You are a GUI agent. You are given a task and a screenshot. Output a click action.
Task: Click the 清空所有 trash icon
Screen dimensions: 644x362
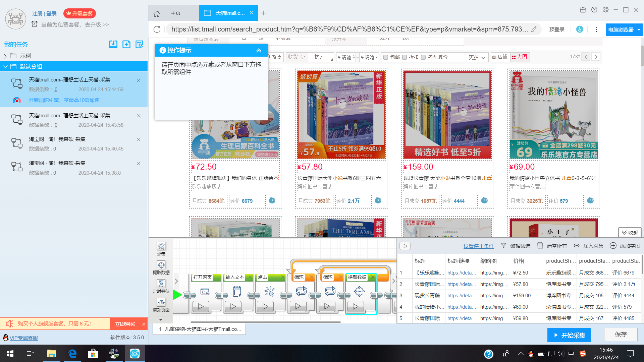[x=540, y=246]
